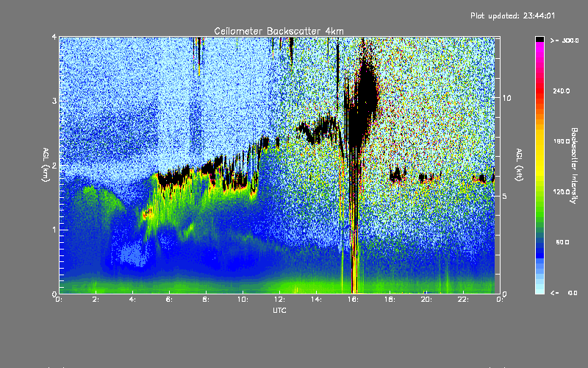Click the "<= 0.0" colorbar value

click(x=564, y=293)
